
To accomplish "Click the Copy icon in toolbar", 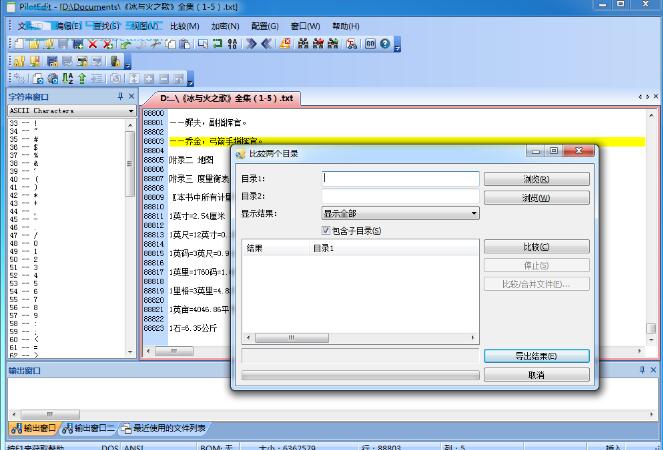I will click(x=170, y=44).
